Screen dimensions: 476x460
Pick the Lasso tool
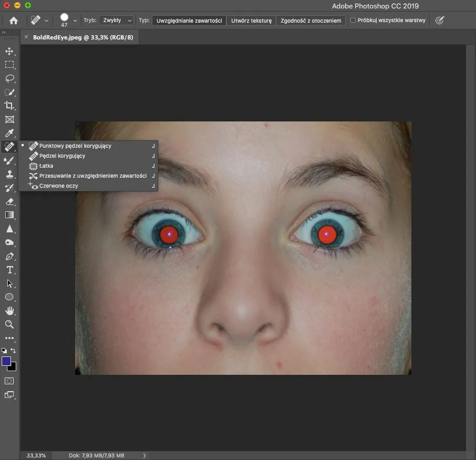(9, 78)
